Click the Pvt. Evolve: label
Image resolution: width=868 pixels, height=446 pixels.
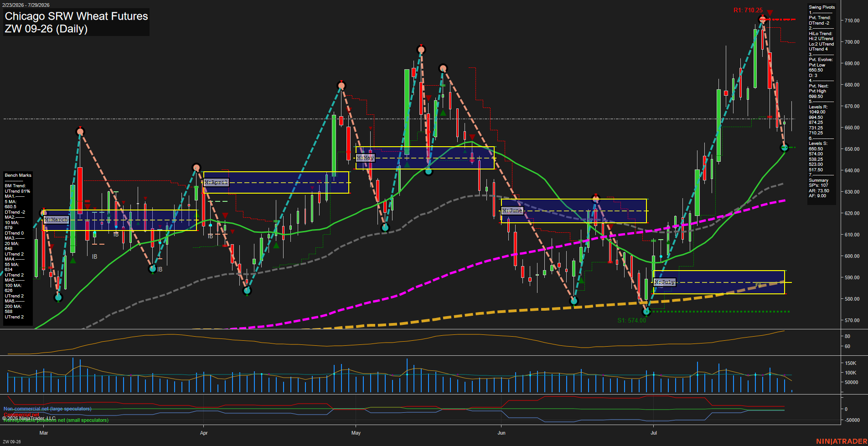(x=821, y=60)
